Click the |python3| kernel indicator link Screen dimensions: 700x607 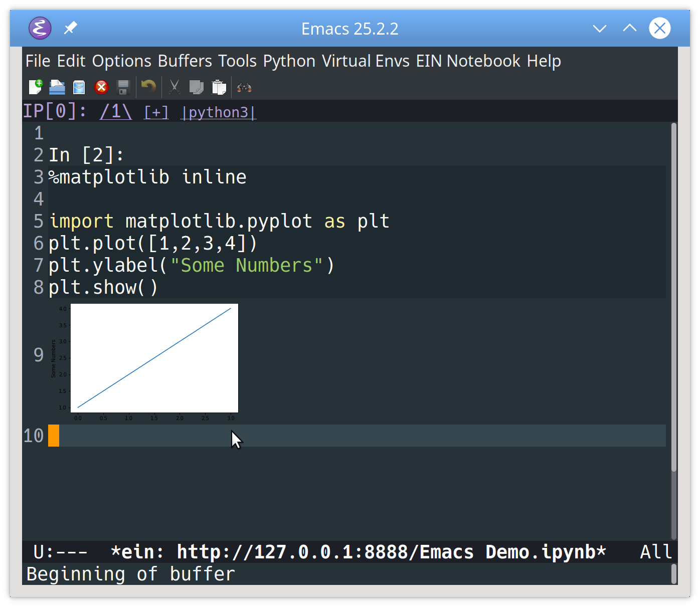(218, 112)
